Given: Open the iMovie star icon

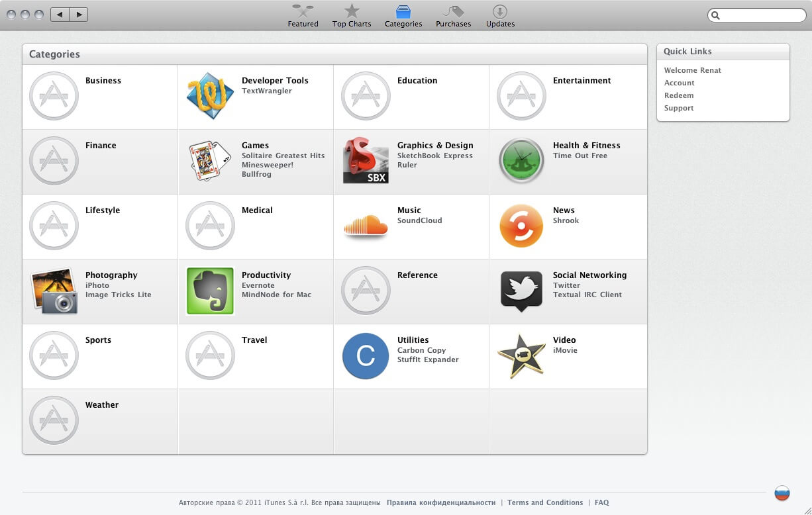Looking at the screenshot, I should click(x=521, y=356).
